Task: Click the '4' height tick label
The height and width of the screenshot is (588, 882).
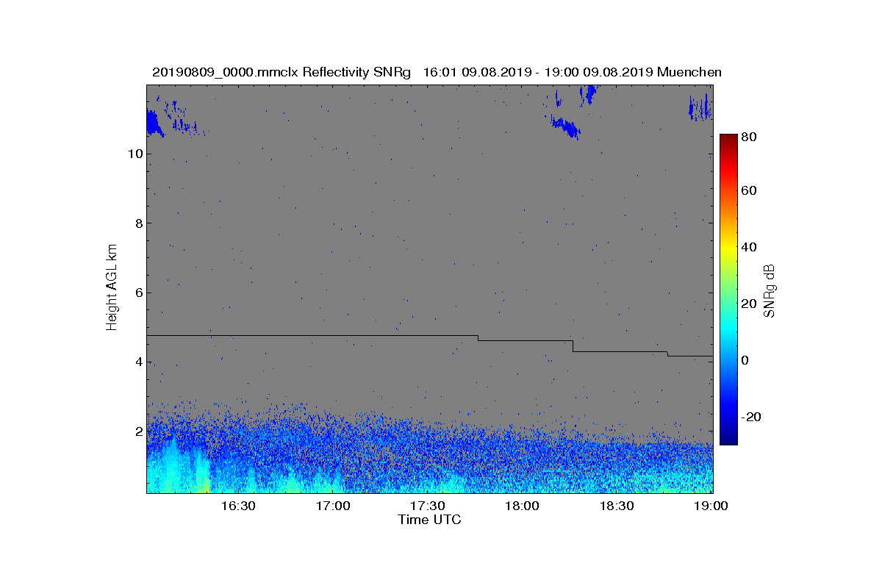Action: click(138, 362)
